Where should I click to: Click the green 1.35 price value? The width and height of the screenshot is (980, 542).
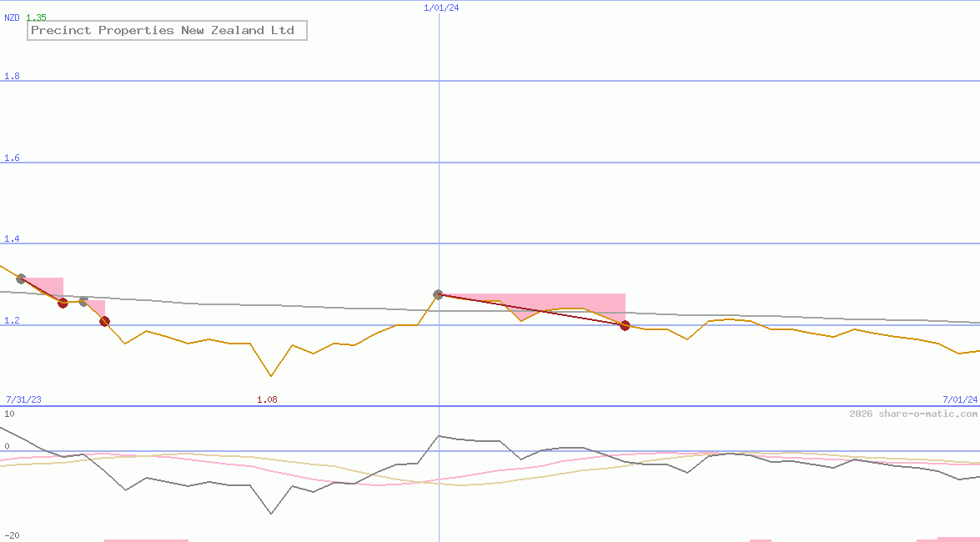click(x=36, y=18)
